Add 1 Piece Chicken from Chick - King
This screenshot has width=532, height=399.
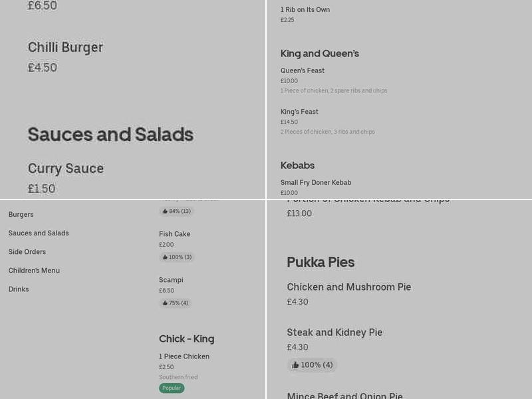(184, 357)
